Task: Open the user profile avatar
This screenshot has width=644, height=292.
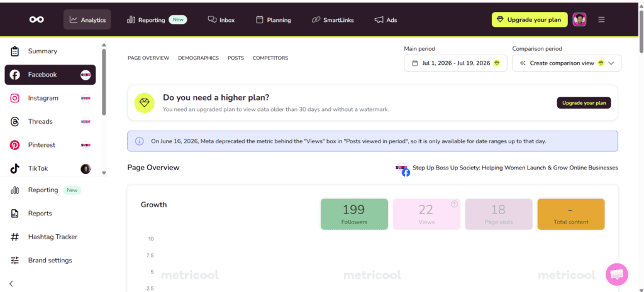Action: point(579,19)
